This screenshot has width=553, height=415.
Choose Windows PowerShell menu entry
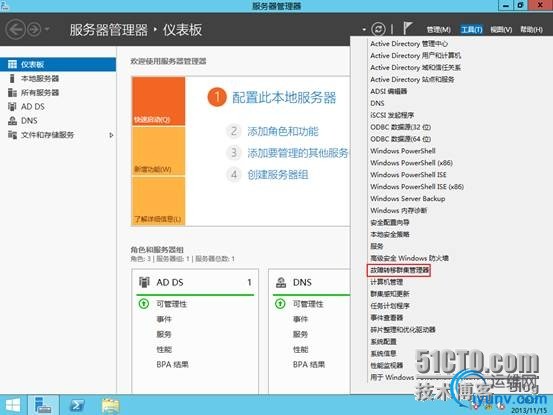pyautogui.click(x=403, y=151)
